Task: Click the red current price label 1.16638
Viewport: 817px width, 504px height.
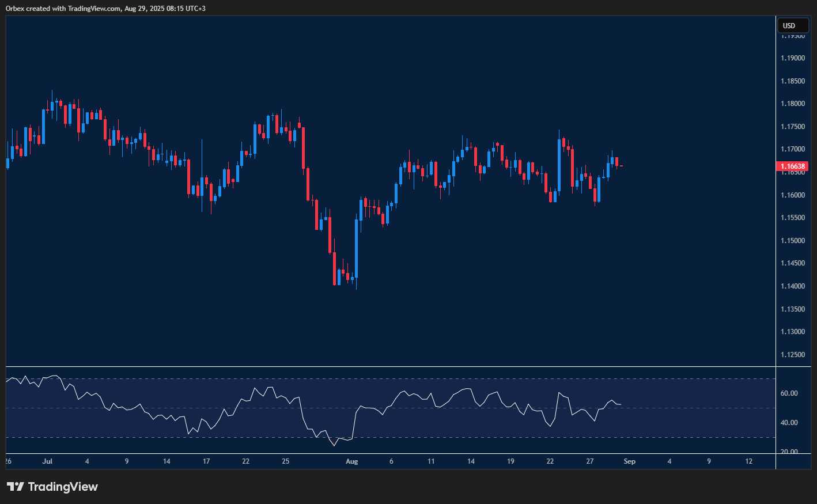Action: tap(793, 166)
